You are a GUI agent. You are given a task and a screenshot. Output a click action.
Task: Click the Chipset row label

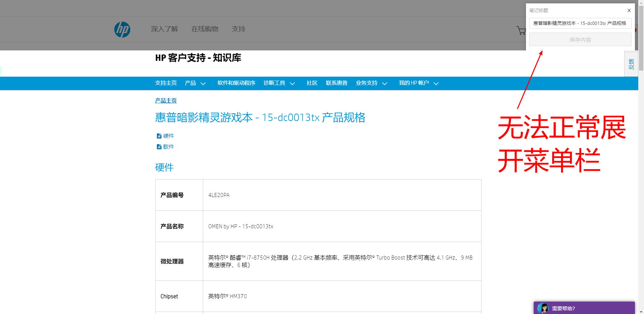pos(169,296)
